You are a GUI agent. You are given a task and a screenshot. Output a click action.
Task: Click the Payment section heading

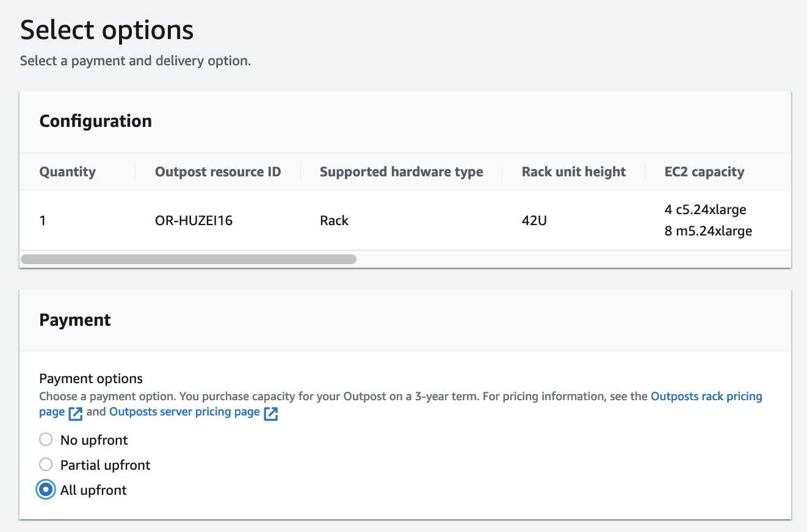click(x=75, y=320)
